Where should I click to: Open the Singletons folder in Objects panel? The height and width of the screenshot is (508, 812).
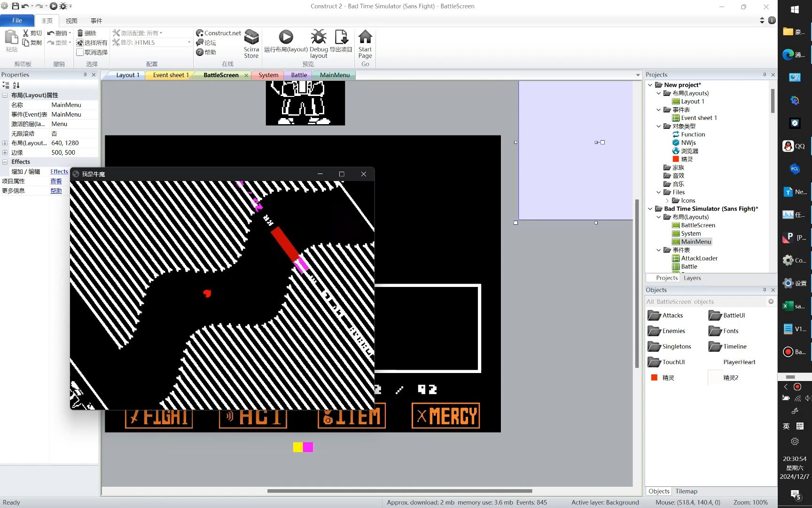coord(670,346)
